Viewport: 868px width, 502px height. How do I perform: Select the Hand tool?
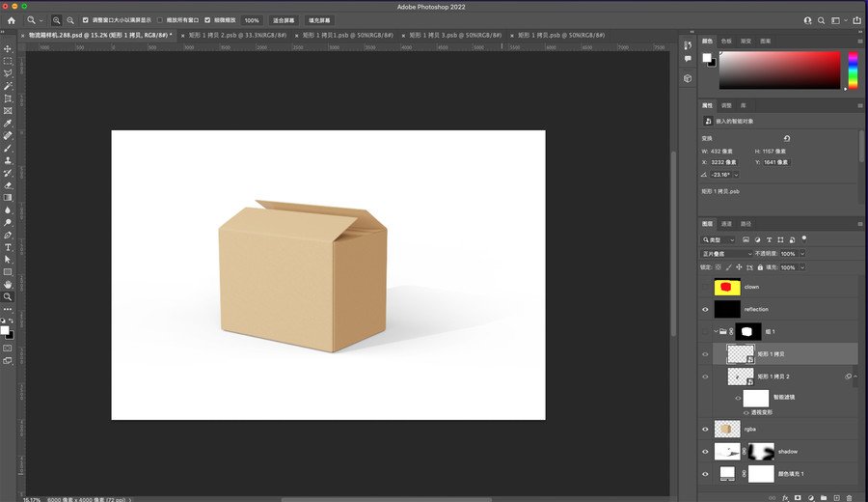(8, 284)
